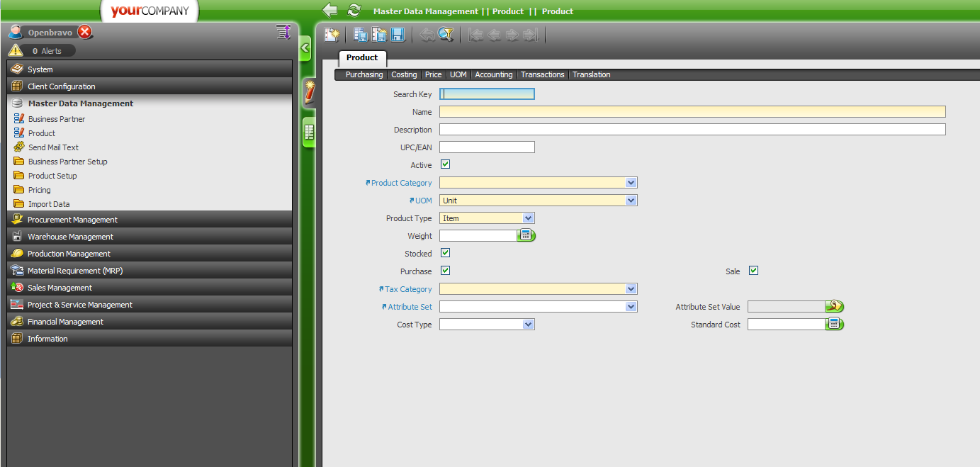Click the Attribute Set label link
The image size is (980, 467).
[x=410, y=307]
